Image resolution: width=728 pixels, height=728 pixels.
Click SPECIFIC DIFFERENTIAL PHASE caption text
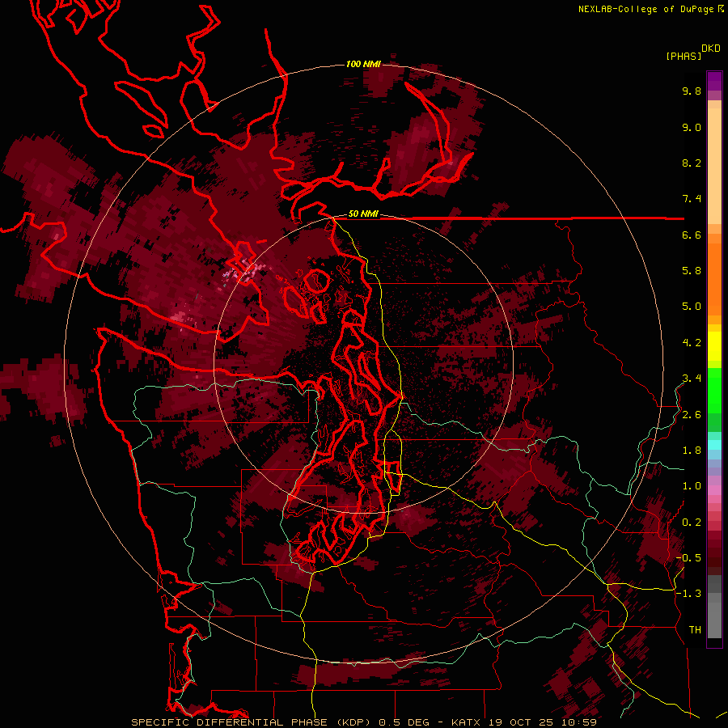pyautogui.click(x=230, y=722)
